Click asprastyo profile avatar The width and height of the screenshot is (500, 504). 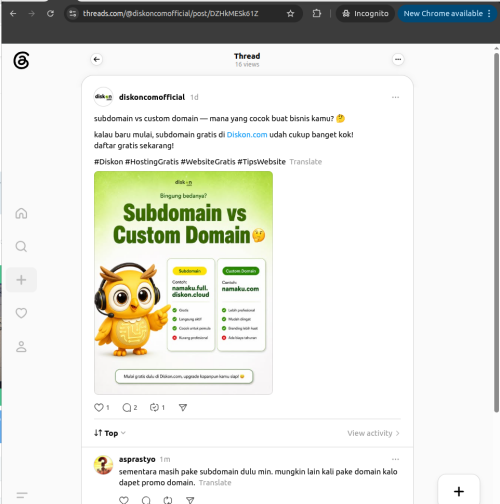pyautogui.click(x=103, y=465)
